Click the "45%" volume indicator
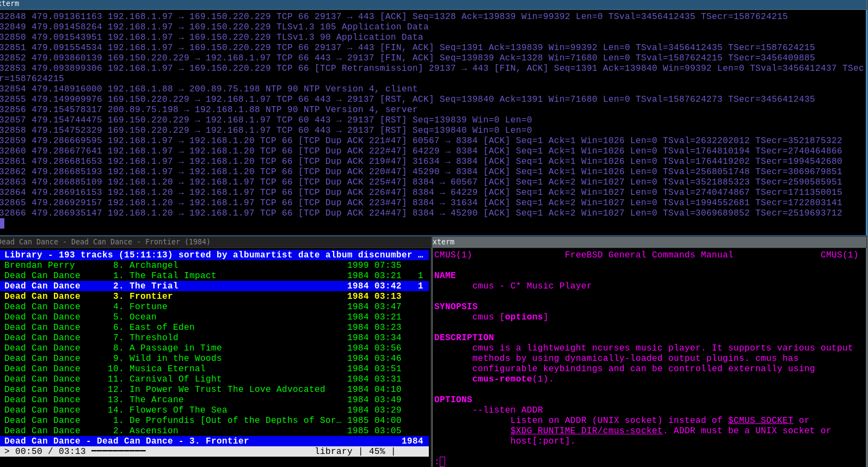The image size is (868, 467). click(377, 451)
